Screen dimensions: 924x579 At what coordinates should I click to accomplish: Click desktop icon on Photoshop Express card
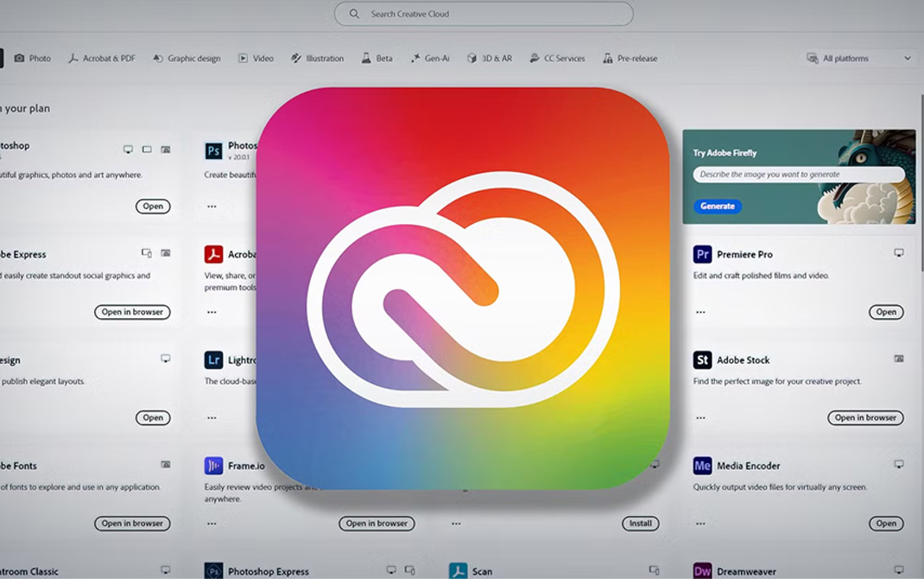point(390,569)
